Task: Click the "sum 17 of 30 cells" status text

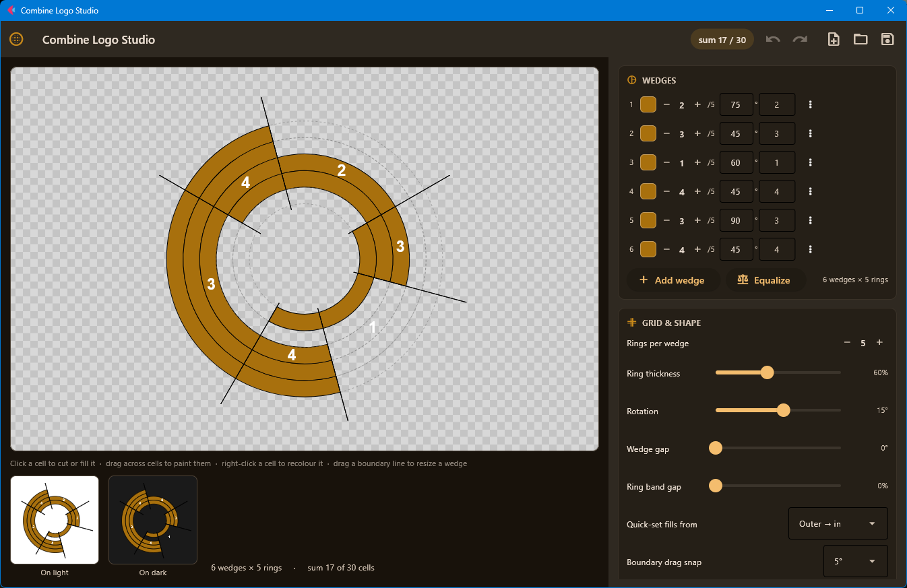Action: (341, 568)
